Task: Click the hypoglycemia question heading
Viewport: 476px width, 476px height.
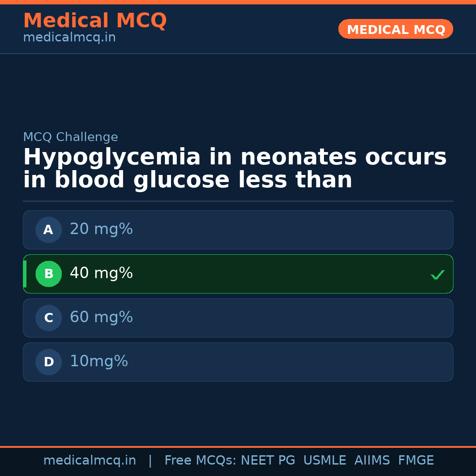Action: 234,169
